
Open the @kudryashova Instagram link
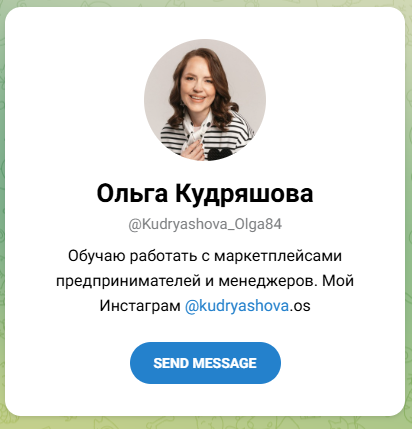tap(237, 306)
